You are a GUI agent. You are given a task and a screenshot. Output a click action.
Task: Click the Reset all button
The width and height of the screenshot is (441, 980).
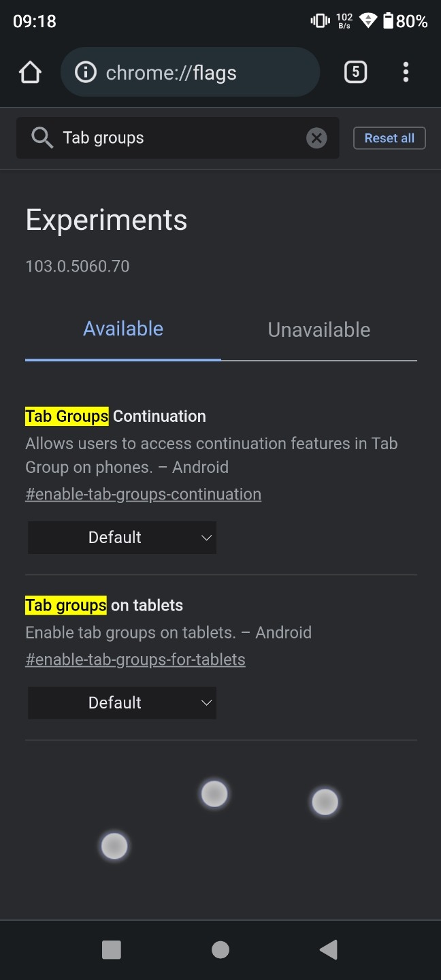389,138
